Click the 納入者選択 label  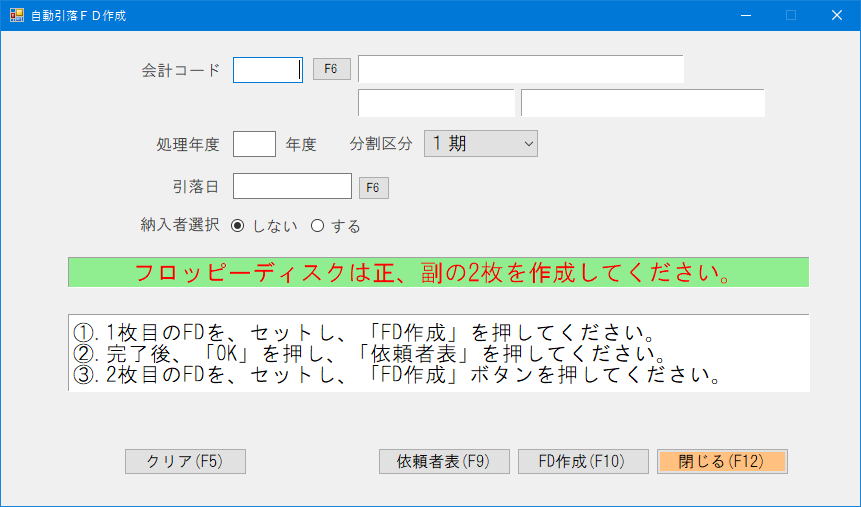tap(180, 225)
